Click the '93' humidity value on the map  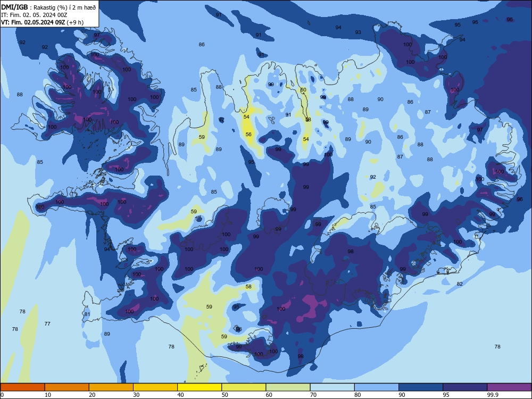tap(358, 32)
